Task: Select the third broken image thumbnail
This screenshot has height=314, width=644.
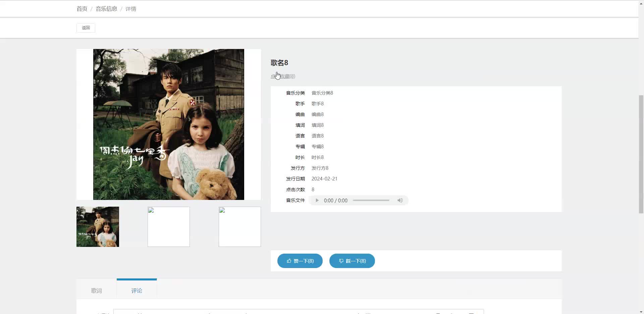Action: pyautogui.click(x=240, y=227)
